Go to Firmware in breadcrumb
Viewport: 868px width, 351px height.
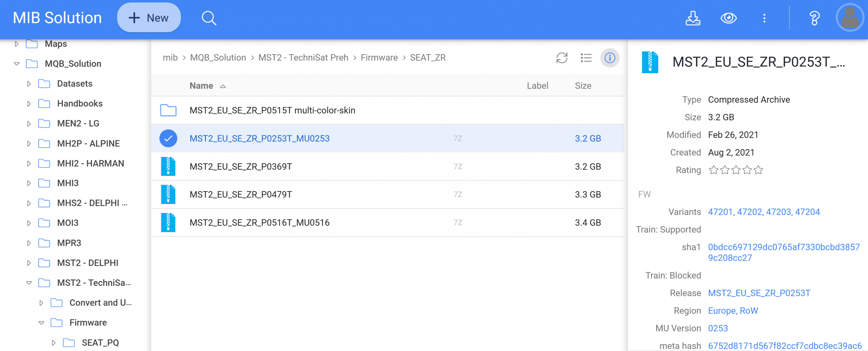[379, 58]
